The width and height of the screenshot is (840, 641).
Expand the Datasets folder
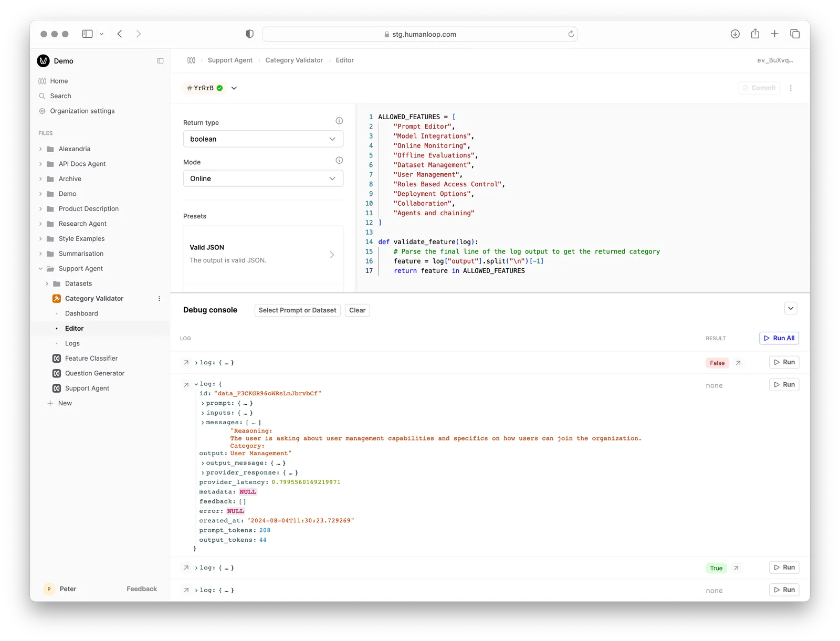point(47,284)
